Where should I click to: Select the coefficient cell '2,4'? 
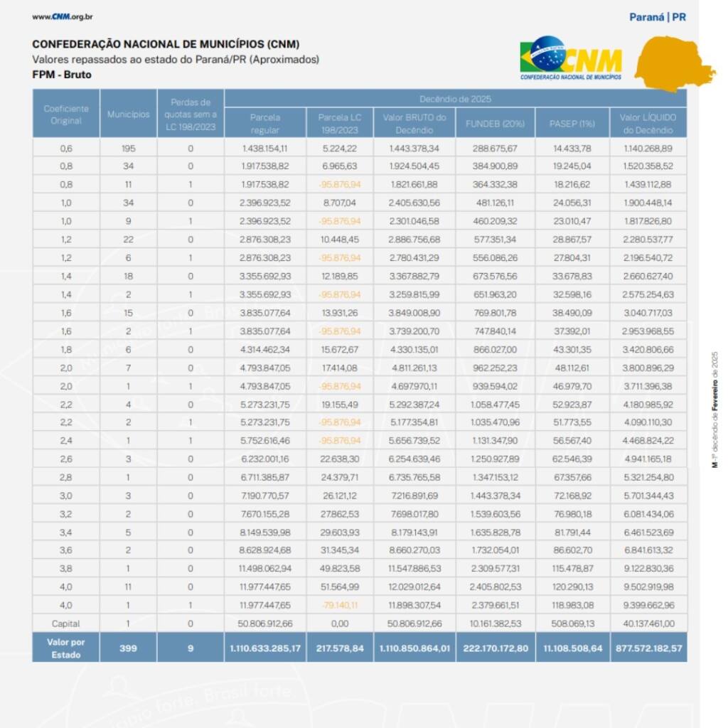(x=66, y=441)
